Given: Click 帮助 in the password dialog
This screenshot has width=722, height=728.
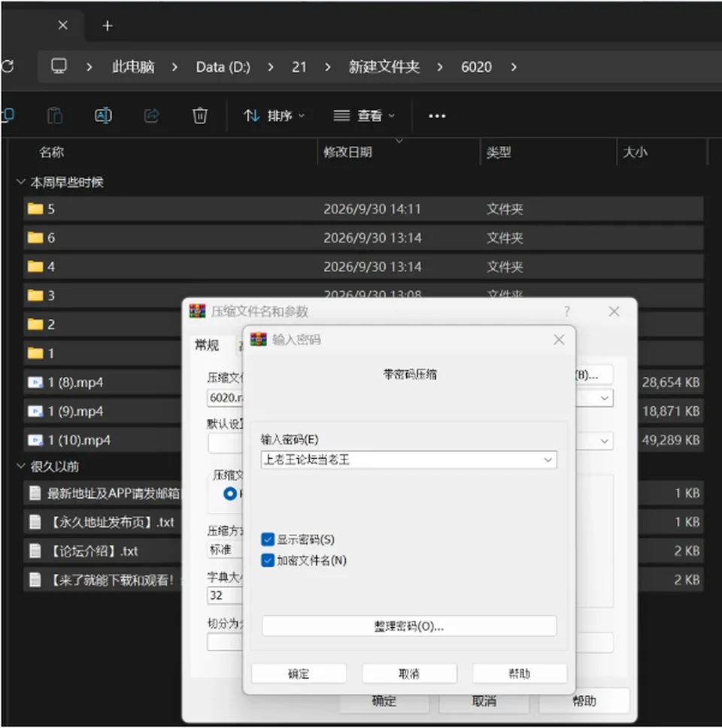Looking at the screenshot, I should pyautogui.click(x=520, y=674).
